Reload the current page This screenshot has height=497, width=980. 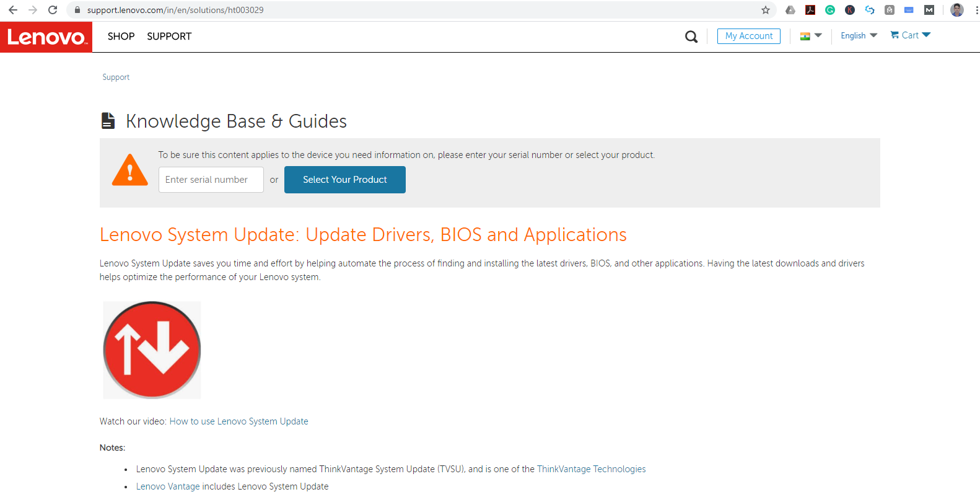coord(53,10)
